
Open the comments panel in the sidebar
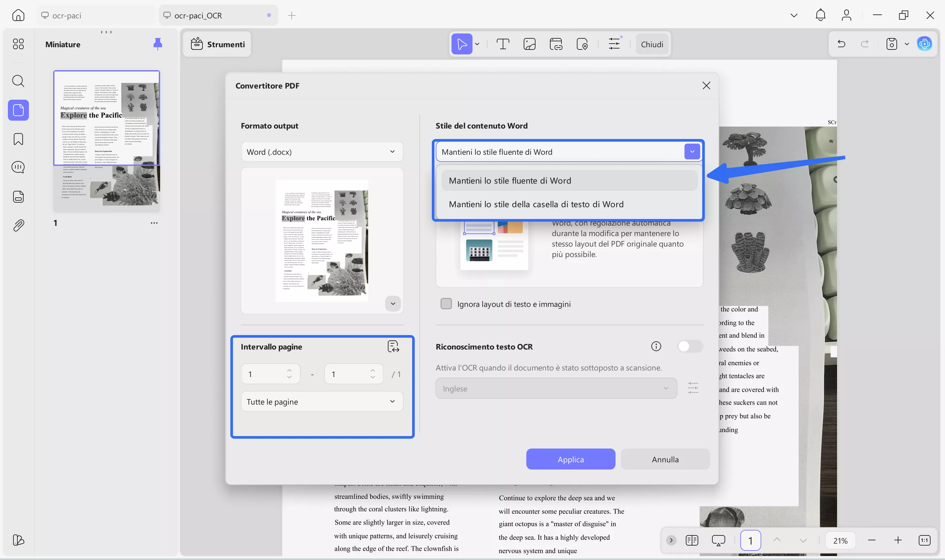(18, 167)
